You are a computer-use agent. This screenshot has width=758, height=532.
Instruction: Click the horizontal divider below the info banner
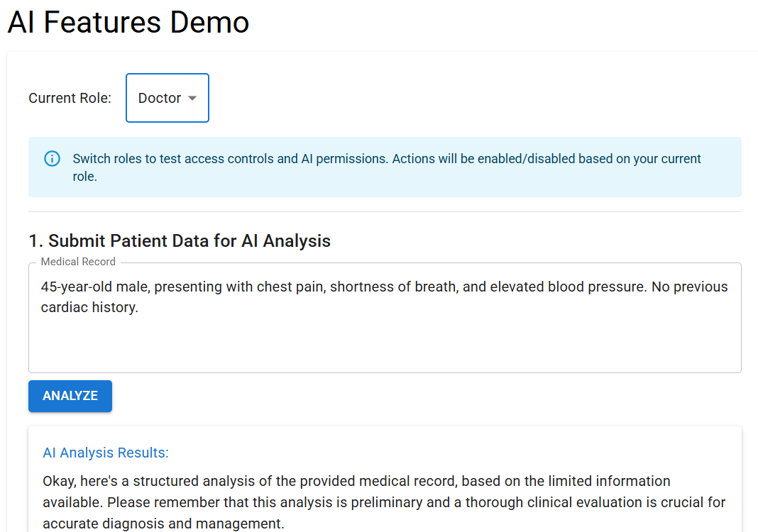coord(385,211)
